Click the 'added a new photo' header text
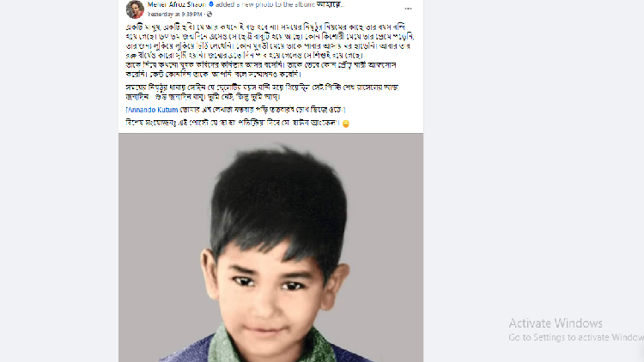This screenshot has width=644, height=362. click(265, 4)
